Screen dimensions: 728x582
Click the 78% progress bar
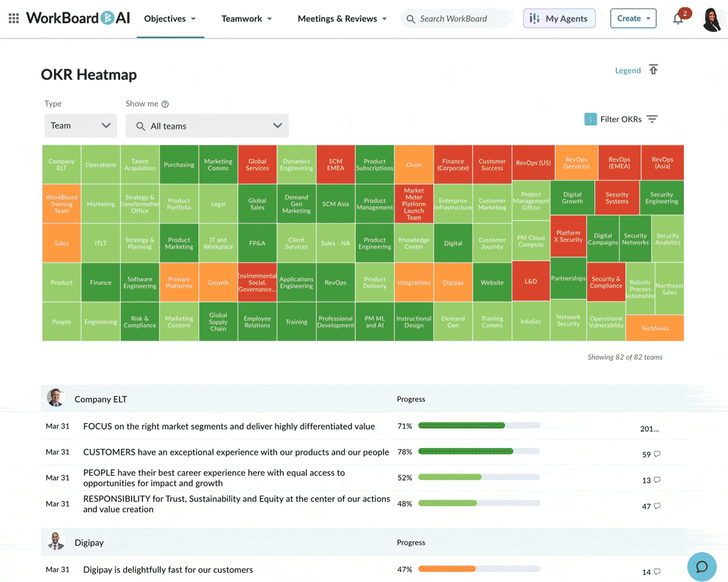click(479, 451)
